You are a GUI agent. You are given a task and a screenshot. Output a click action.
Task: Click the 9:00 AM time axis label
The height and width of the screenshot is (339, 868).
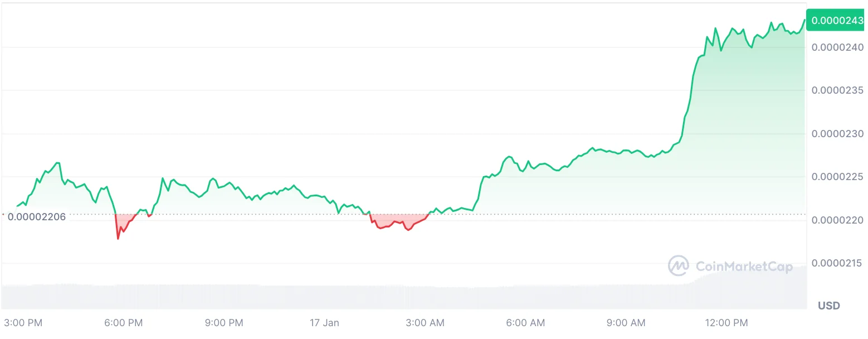click(626, 323)
